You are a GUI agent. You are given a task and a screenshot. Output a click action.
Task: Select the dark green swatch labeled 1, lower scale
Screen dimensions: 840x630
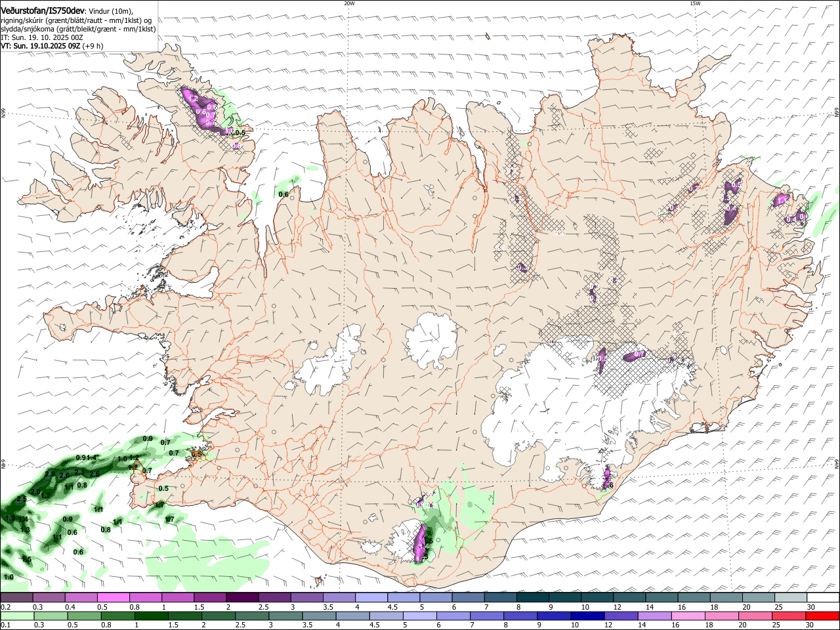152,616
